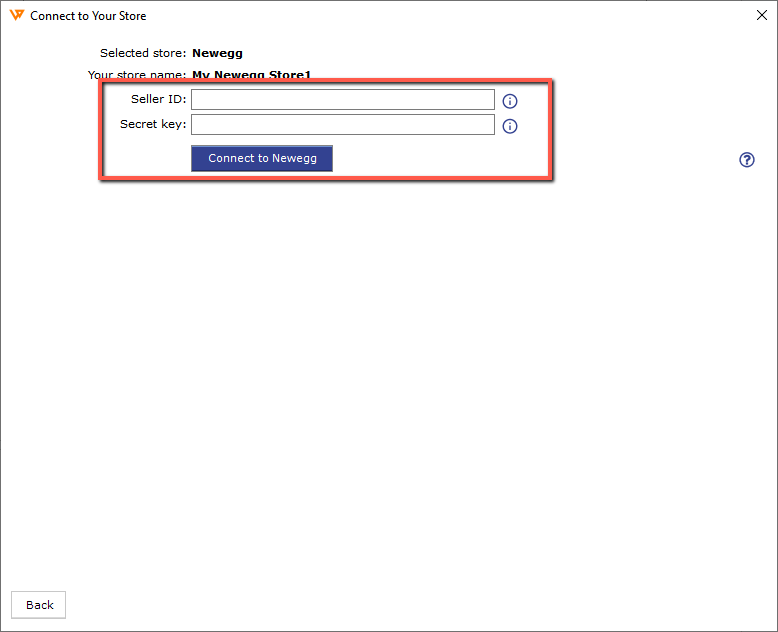
Task: Select the bold Newegg store text
Action: click(x=217, y=53)
